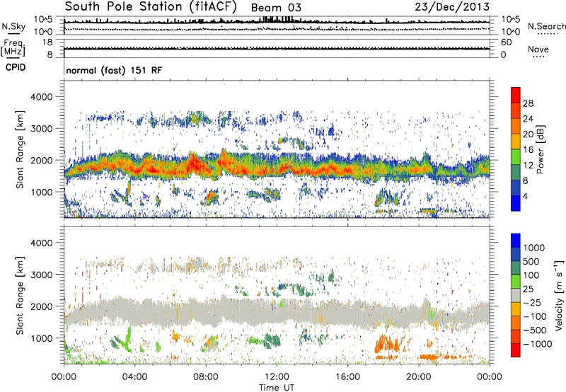Viewport: 566px width, 392px height.
Task: Click the '16' tick on the power colorbar
Action: pyautogui.click(x=528, y=150)
